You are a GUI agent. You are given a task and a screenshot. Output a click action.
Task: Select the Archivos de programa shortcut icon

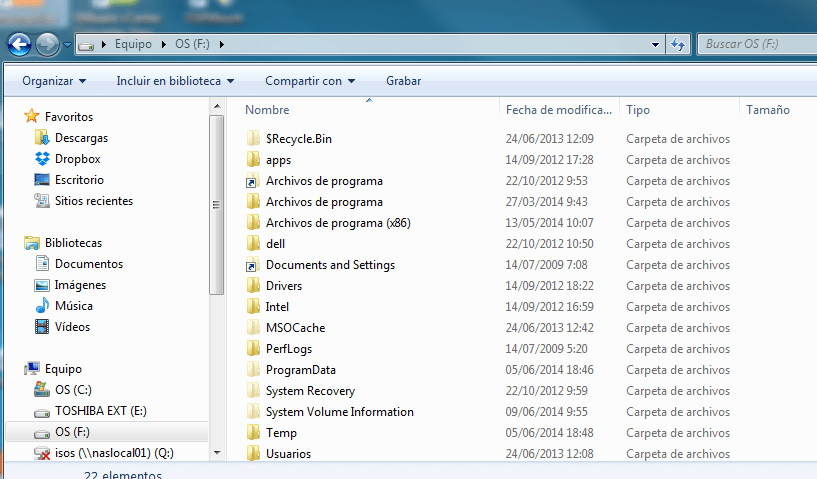[x=253, y=181]
